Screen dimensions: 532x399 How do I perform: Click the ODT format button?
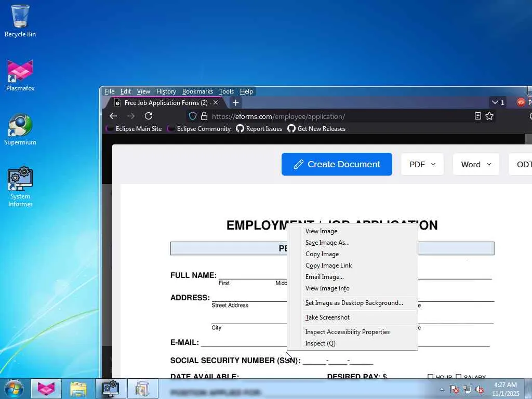[521, 164]
